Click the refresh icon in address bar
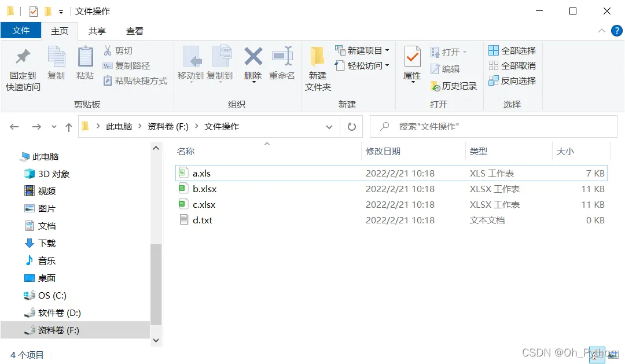 (351, 126)
